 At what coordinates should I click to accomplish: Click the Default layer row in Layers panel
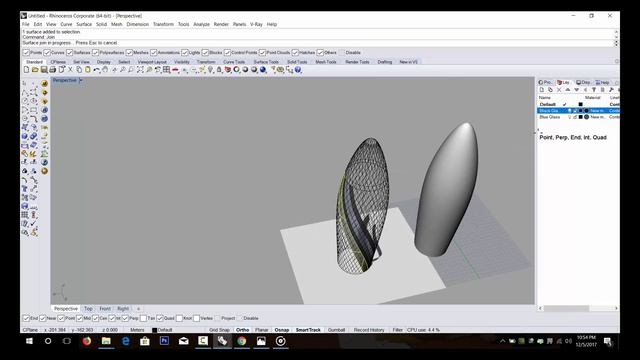pos(578,104)
